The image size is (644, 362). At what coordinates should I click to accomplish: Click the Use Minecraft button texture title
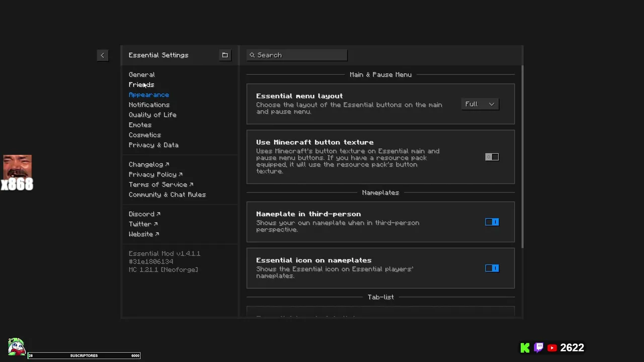315,142
